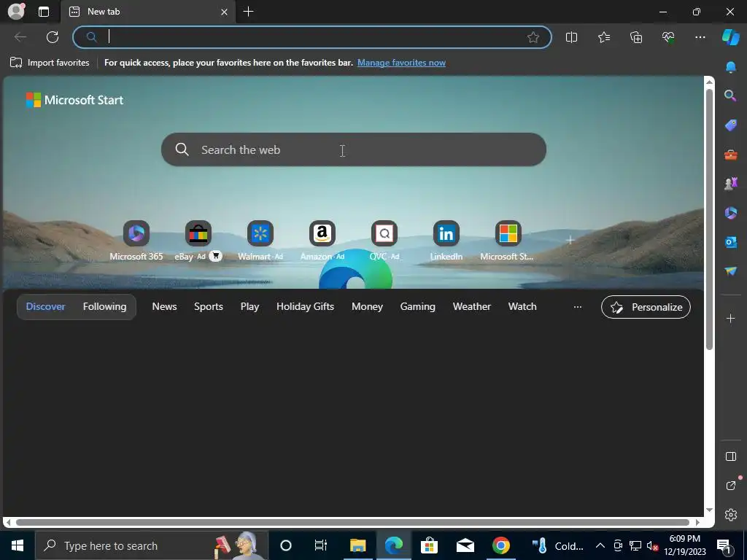Screen dimensions: 747x560
Task: Open the Windows Start menu
Action: 18,545
